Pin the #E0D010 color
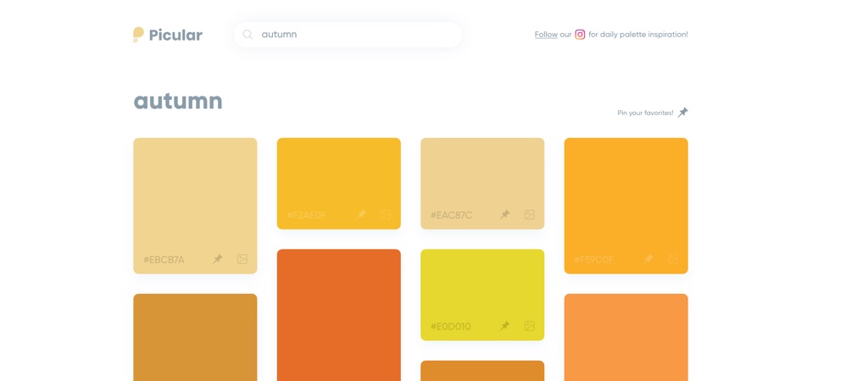Image resolution: width=868 pixels, height=381 pixels. 504,326
